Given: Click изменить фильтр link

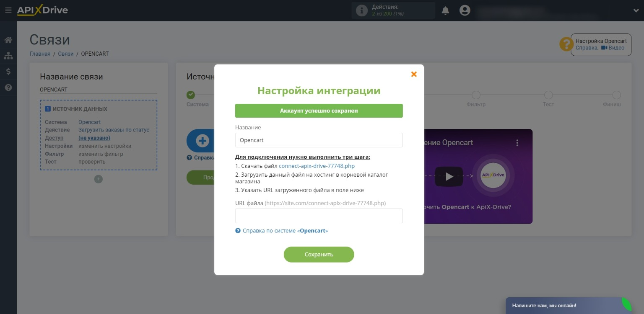Looking at the screenshot, I should 101,154.
